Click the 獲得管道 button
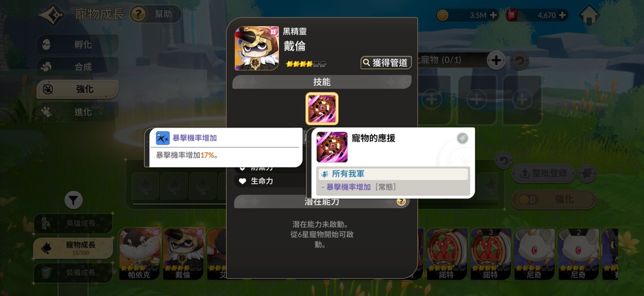This screenshot has width=644, height=296. tap(386, 63)
